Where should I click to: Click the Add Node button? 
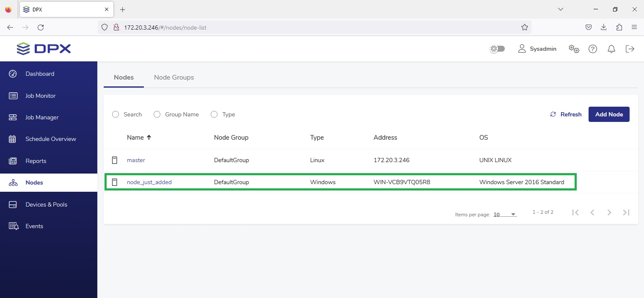[609, 114]
